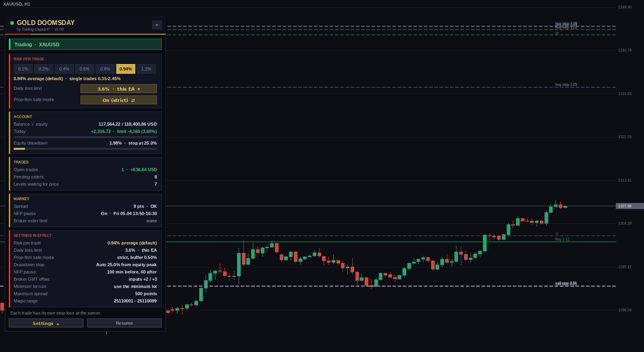
Task: Click the red sl level label
Action: tap(557, 234)
